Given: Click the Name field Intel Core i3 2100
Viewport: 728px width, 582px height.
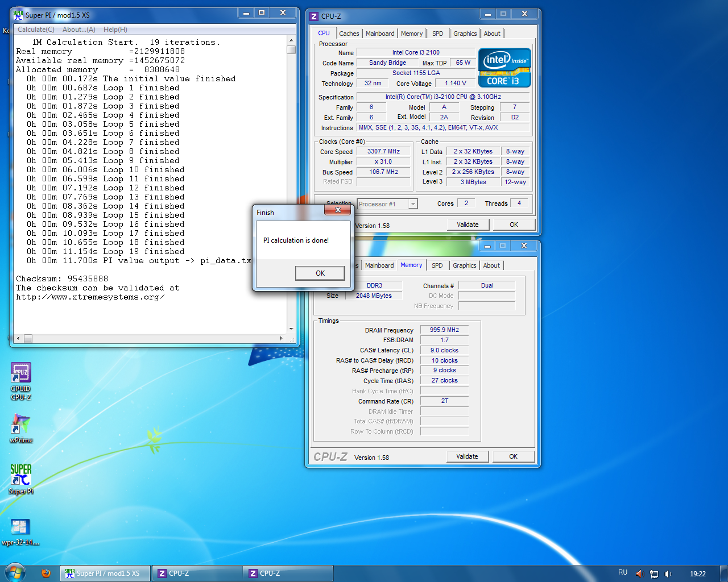Looking at the screenshot, I should pyautogui.click(x=416, y=52).
